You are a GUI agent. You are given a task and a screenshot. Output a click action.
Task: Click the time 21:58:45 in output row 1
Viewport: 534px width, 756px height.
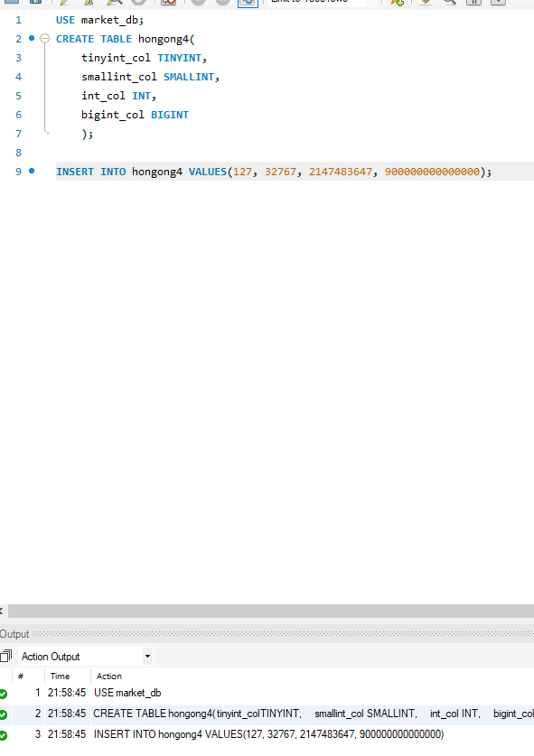[x=67, y=693]
